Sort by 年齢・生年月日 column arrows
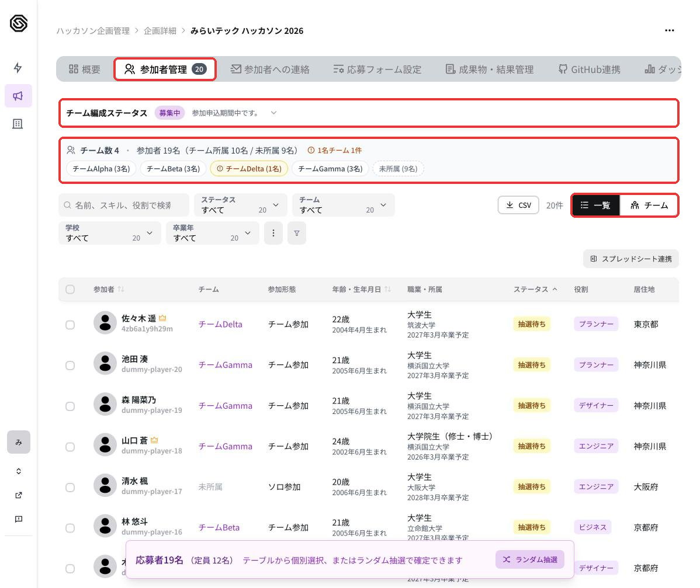This screenshot has height=588, width=700. [x=387, y=289]
